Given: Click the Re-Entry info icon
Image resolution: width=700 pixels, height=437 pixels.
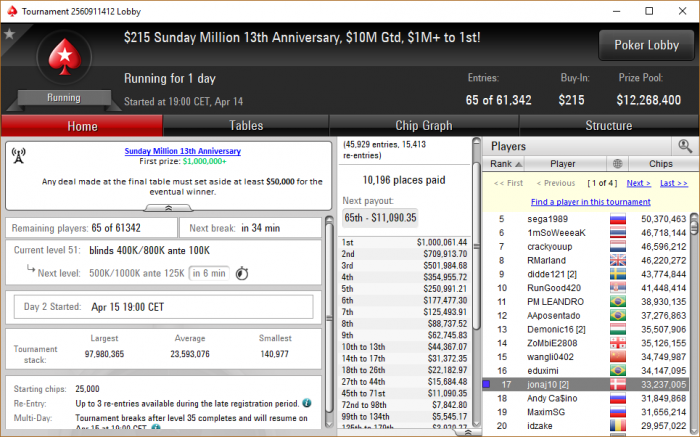Looking at the screenshot, I should 307,403.
